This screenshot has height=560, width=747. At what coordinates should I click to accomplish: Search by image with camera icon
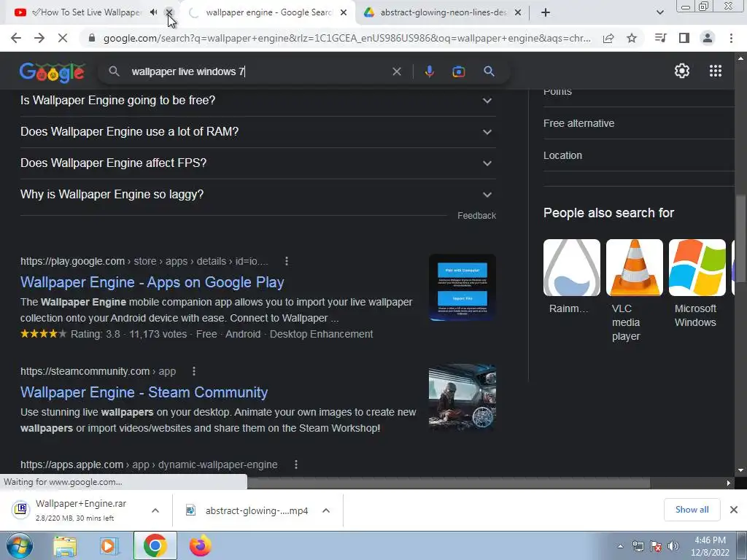click(x=458, y=71)
